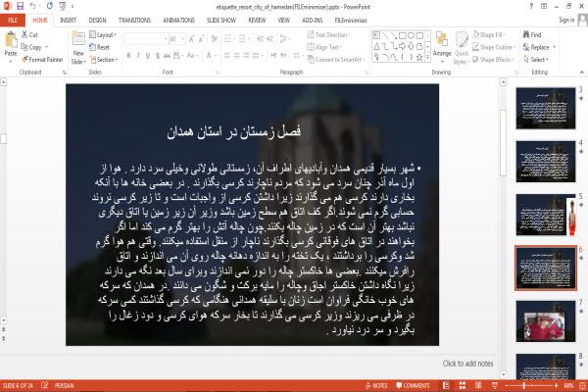588x392 pixels.
Task: Toggle Bold formatting
Action: 128,56
